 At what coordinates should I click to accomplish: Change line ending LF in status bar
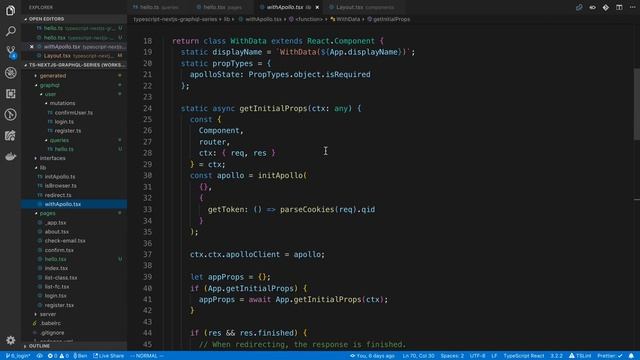[494, 356]
